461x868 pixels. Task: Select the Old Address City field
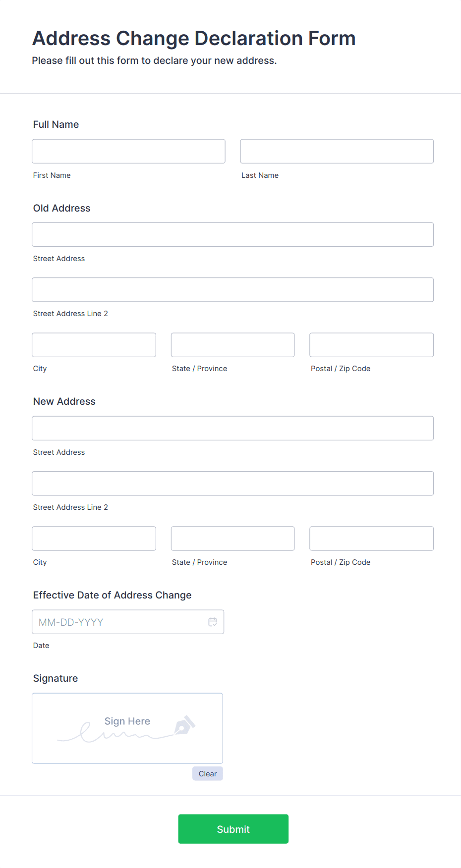(x=94, y=345)
